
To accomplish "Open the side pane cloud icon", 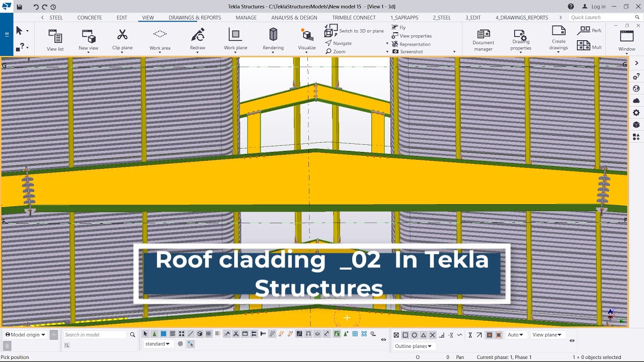I will click(x=636, y=101).
